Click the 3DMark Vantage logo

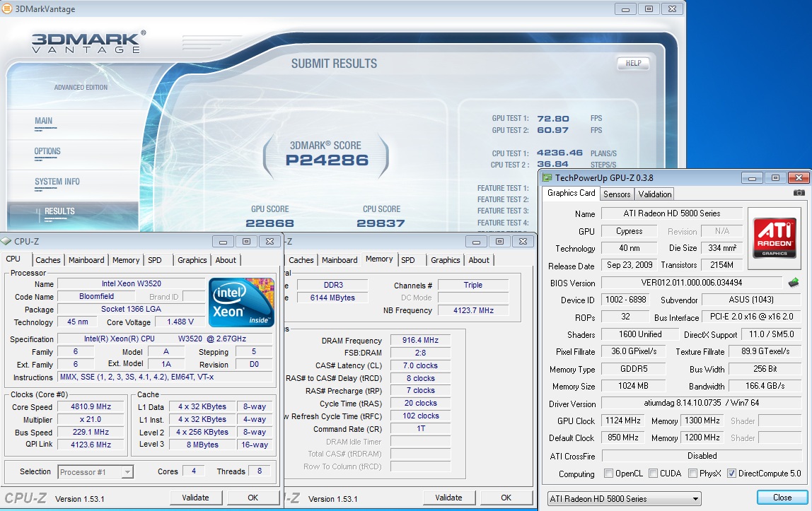pyautogui.click(x=88, y=42)
